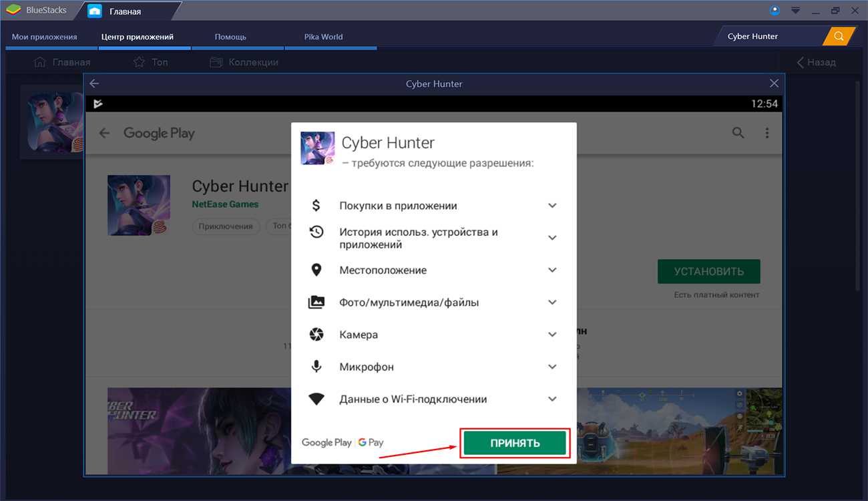Click Google Play search magnifier icon
Screen dimensions: 868x501
coord(738,132)
